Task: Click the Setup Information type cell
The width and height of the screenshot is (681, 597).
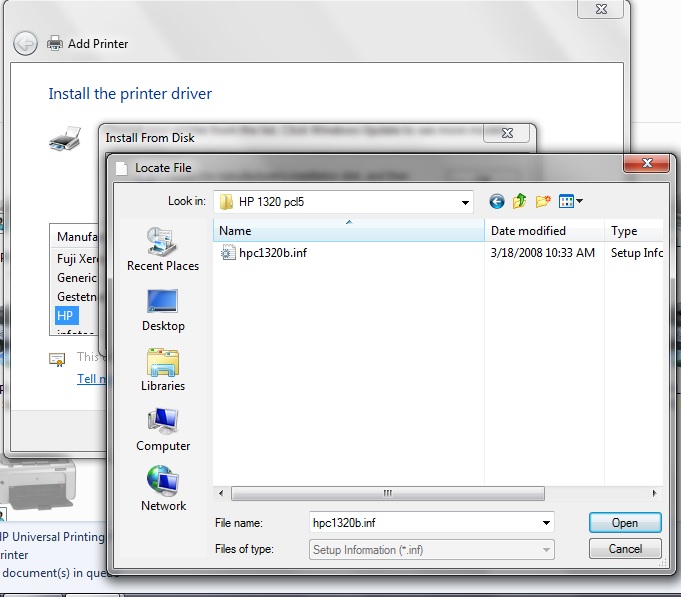Action: [x=637, y=253]
